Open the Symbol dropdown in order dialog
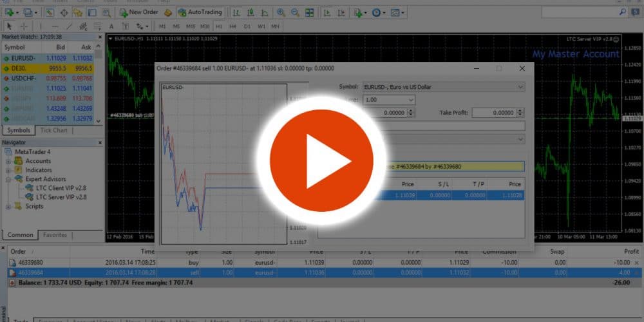Screen dimensions: 644x322 pyautogui.click(x=444, y=87)
